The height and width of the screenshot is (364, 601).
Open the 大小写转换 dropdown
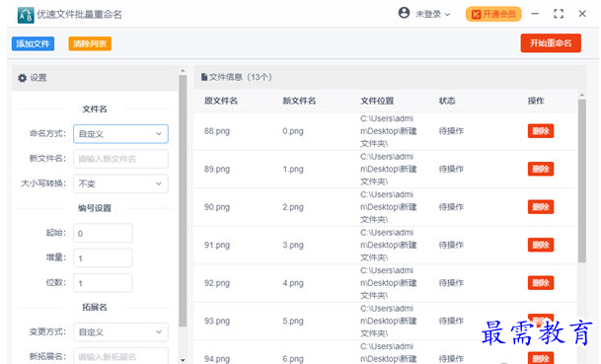click(120, 183)
